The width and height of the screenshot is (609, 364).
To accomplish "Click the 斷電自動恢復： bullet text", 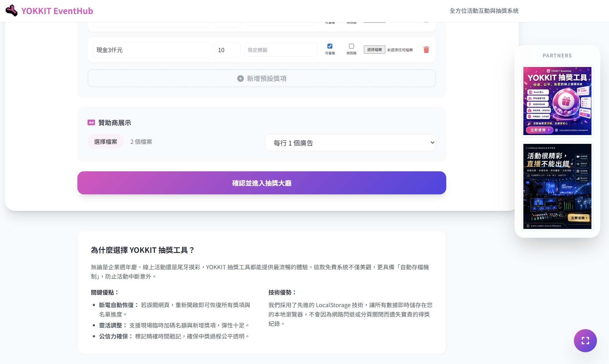I will [119, 305].
